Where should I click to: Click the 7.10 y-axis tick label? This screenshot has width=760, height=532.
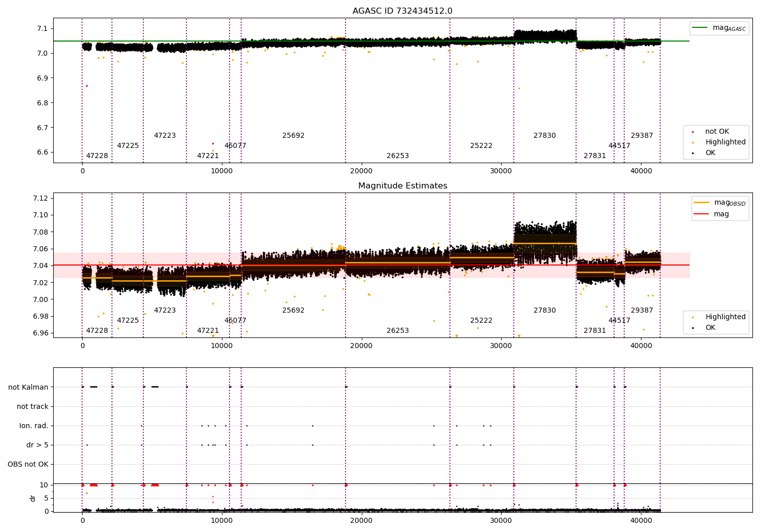(x=40, y=215)
